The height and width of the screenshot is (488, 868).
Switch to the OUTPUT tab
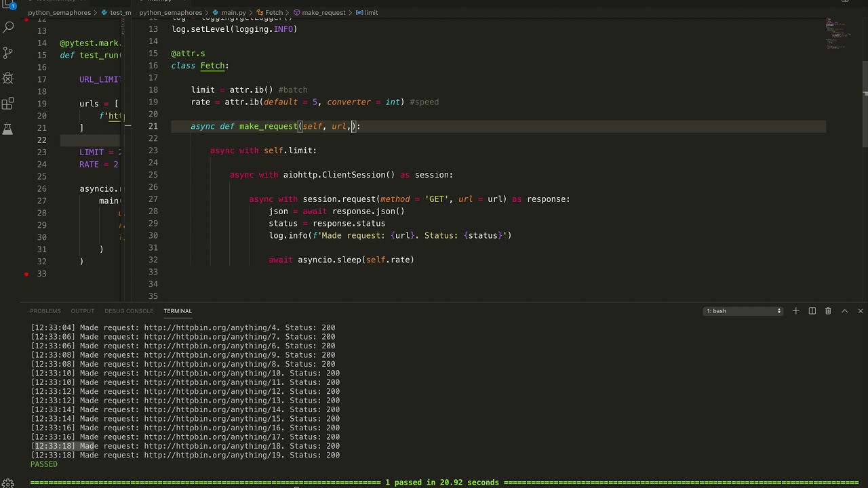pos(83,311)
